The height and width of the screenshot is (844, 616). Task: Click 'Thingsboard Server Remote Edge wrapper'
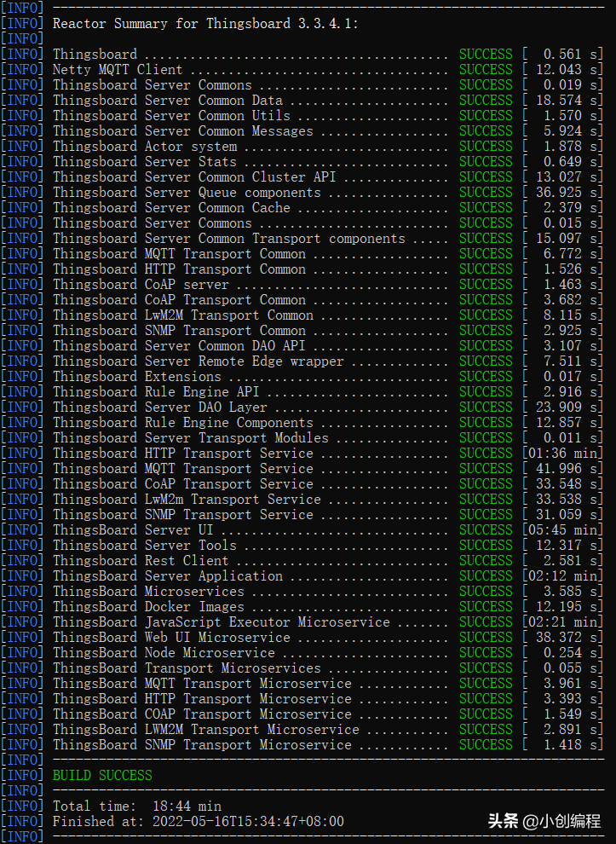click(x=198, y=361)
